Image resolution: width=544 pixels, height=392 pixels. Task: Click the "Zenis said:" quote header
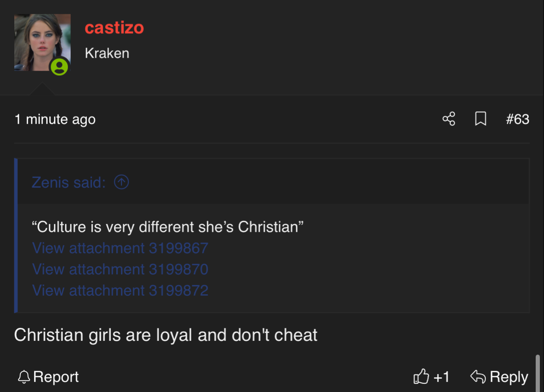(69, 183)
